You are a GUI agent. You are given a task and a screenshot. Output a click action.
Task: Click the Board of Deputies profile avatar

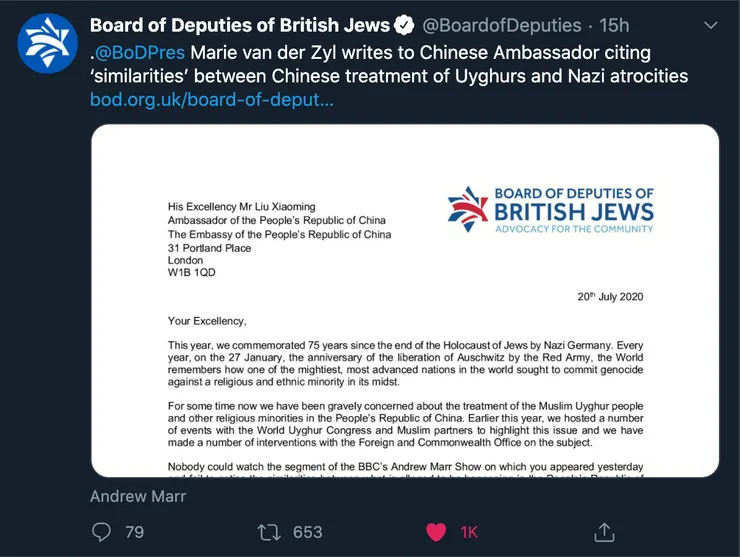tap(47, 44)
